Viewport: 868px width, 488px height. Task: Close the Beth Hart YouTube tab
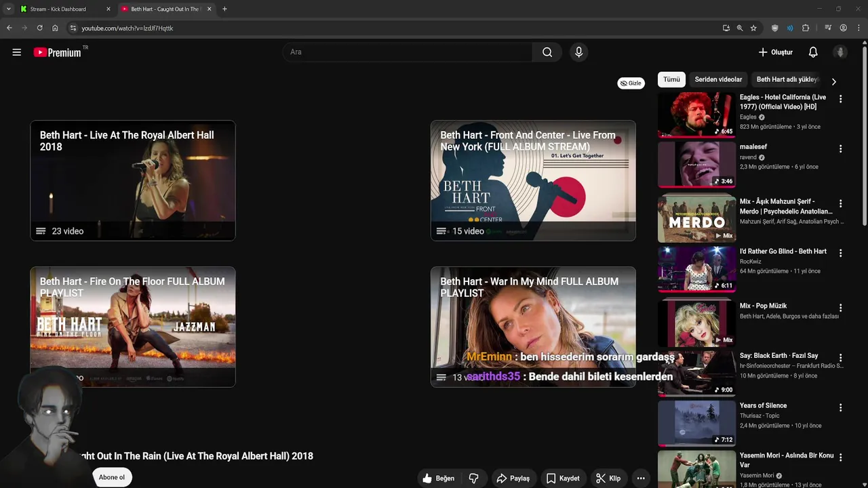[x=209, y=9]
